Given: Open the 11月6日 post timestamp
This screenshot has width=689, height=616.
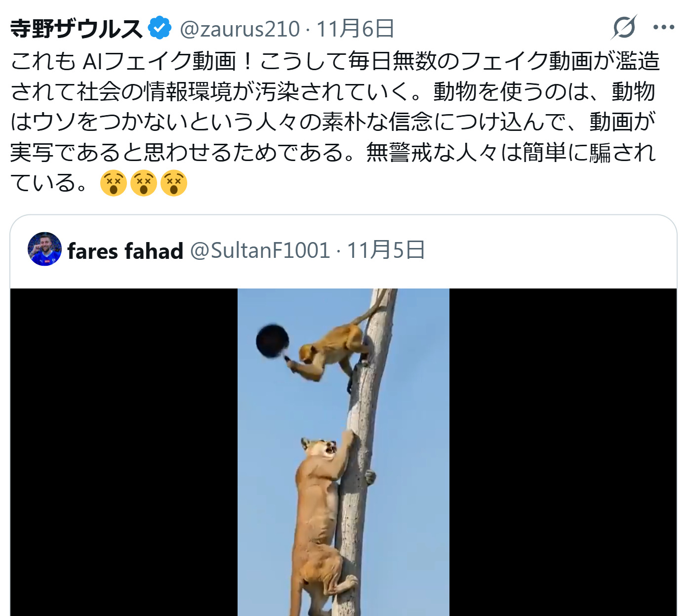Looking at the screenshot, I should pyautogui.click(x=355, y=29).
